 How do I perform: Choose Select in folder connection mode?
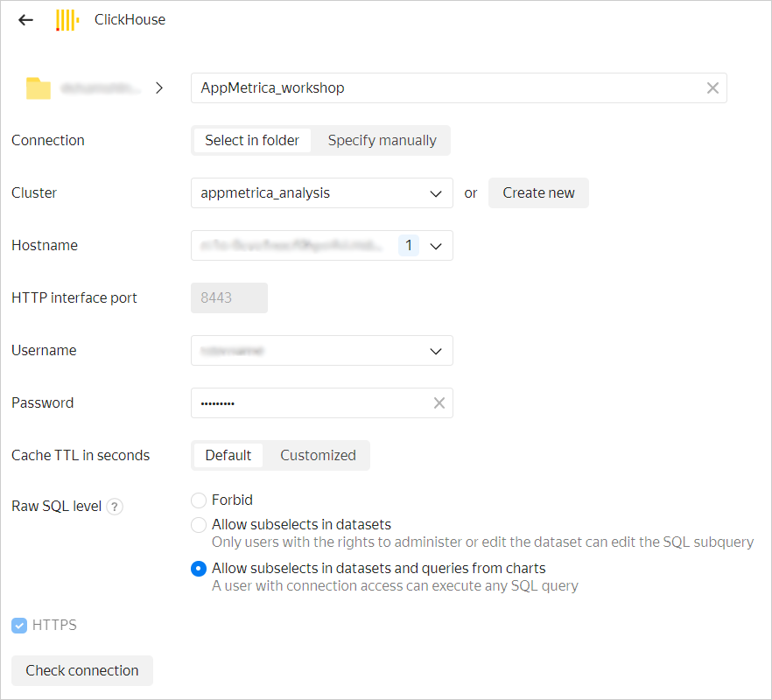[252, 141]
